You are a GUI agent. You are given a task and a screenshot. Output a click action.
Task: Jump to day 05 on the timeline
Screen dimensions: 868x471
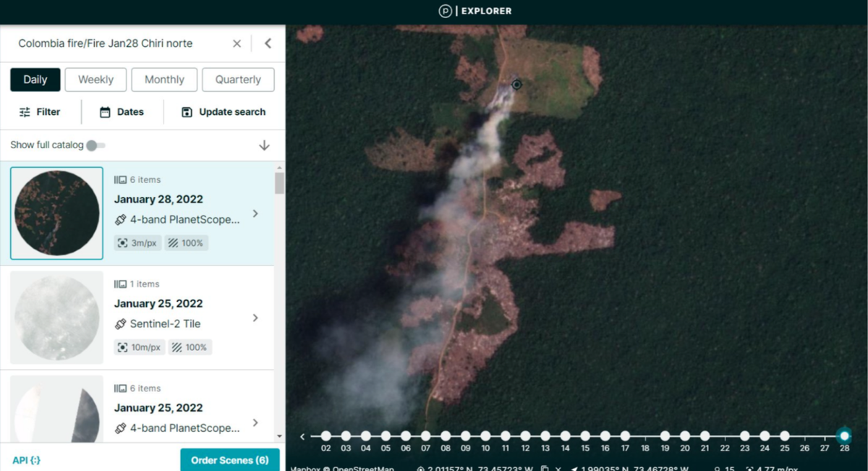pos(386,436)
